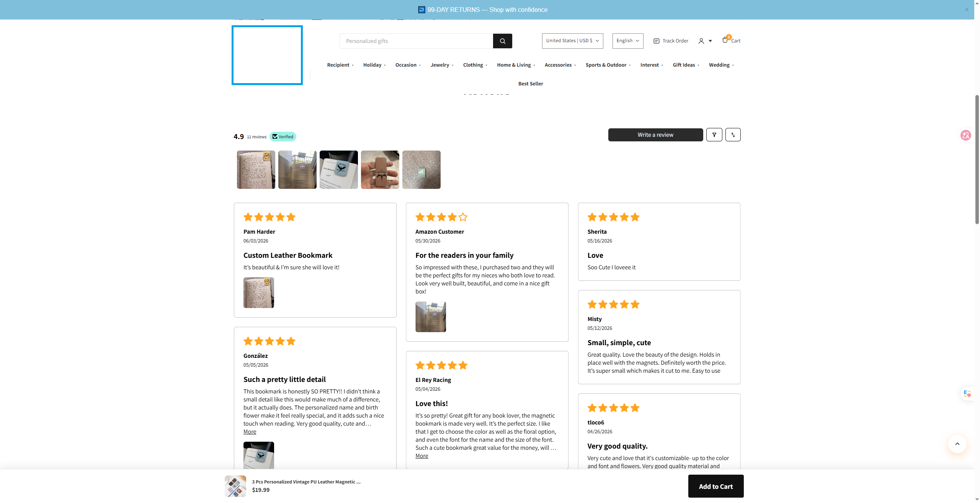Image resolution: width=980 pixels, height=503 pixels.
Task: Click Add to Cart button
Action: [x=715, y=486]
